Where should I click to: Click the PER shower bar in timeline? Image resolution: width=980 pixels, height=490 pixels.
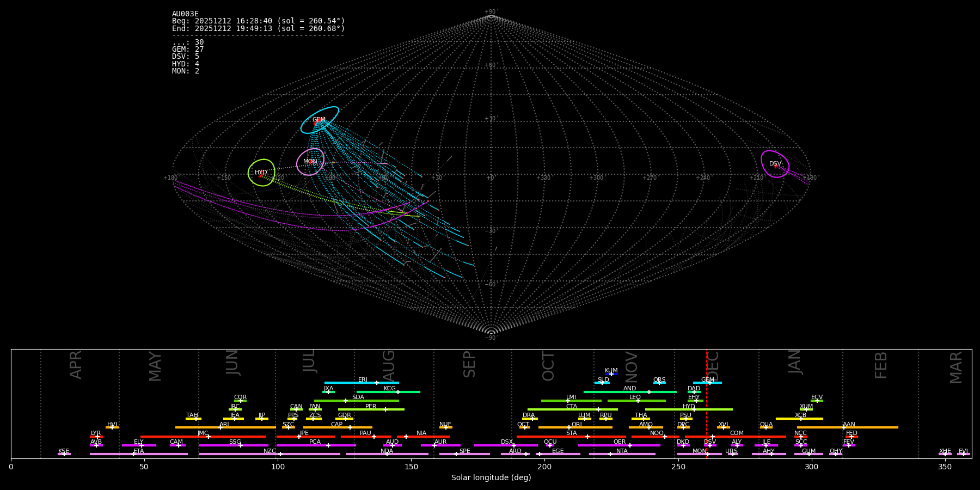pyautogui.click(x=371, y=409)
